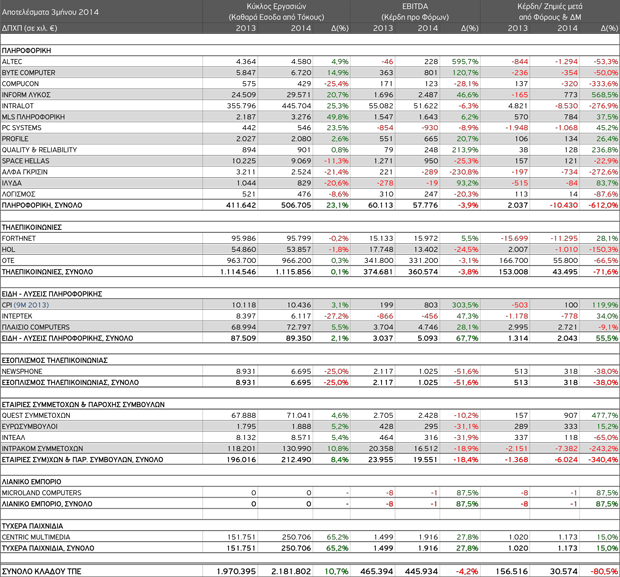Click the QUALITY & RELIABILITY label
The image size is (620, 577).
[39, 150]
